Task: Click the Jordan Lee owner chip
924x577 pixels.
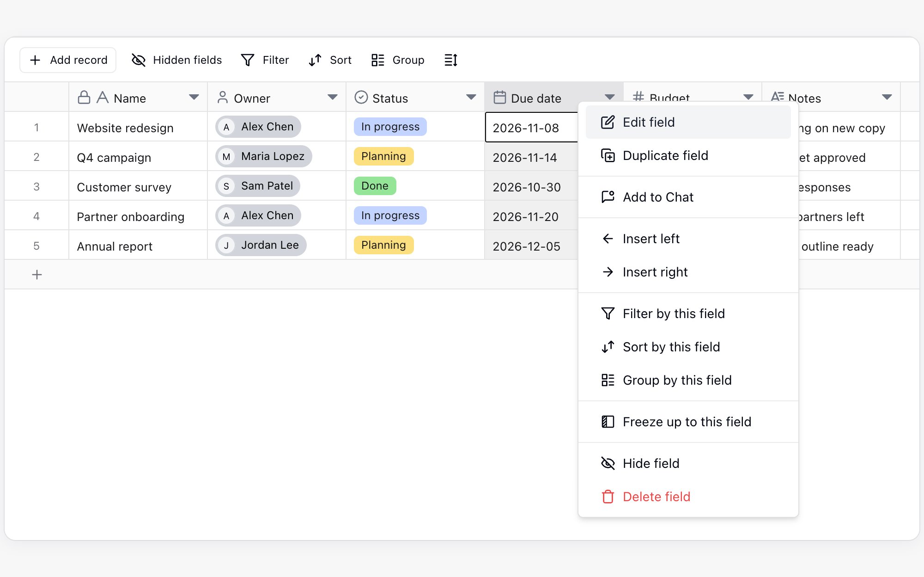Action: 261,245
